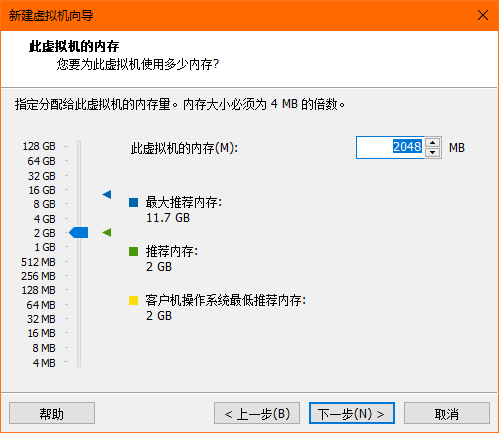Click the green square legend for 推荐内存
This screenshot has height=433, width=499.
tap(133, 251)
